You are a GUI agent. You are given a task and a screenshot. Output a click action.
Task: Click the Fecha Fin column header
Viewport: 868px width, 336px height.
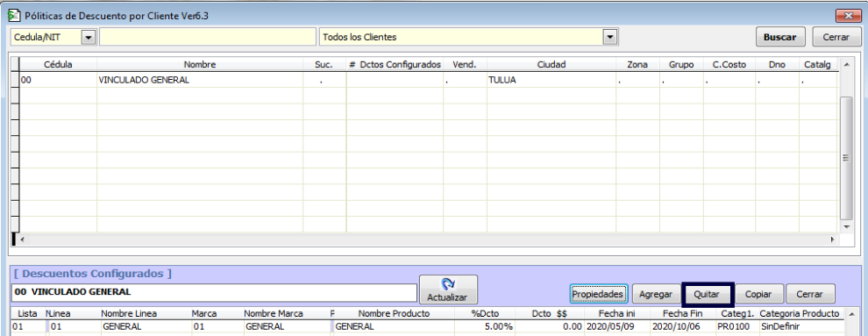click(x=682, y=314)
